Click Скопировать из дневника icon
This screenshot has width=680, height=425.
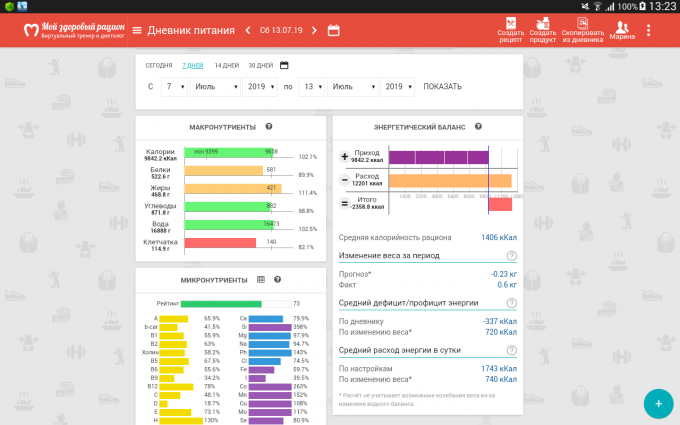point(582,29)
